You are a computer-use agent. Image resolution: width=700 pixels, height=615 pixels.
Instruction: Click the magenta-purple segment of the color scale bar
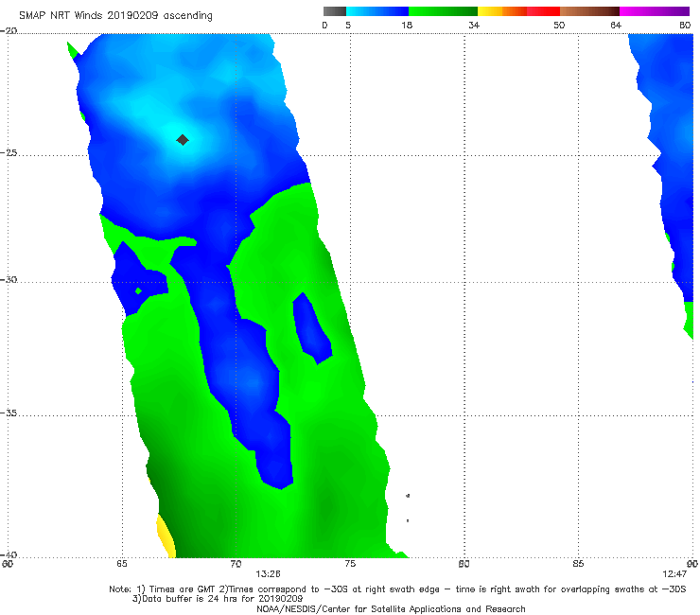[x=655, y=11]
